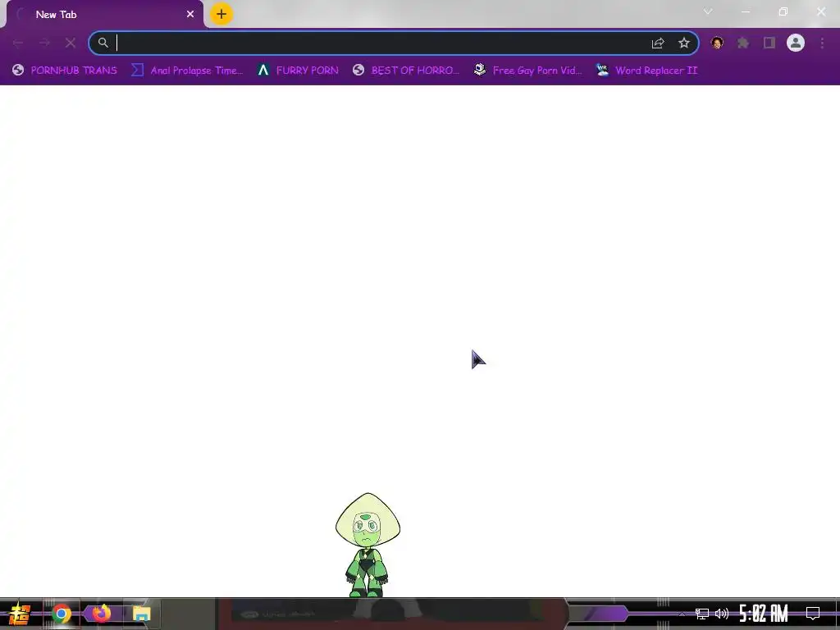Open the Chrome profile avatar menu
The image size is (840, 630).
click(x=796, y=43)
